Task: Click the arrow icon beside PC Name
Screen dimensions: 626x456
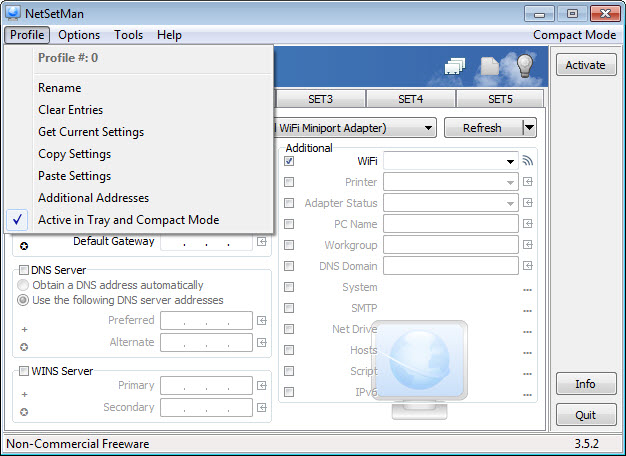Action: pos(528,223)
